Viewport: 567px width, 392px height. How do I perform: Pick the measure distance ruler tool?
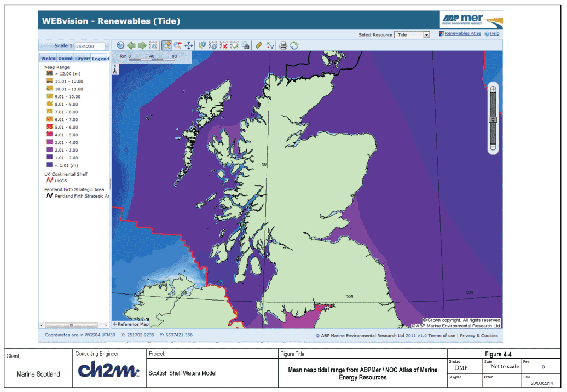pyautogui.click(x=258, y=45)
